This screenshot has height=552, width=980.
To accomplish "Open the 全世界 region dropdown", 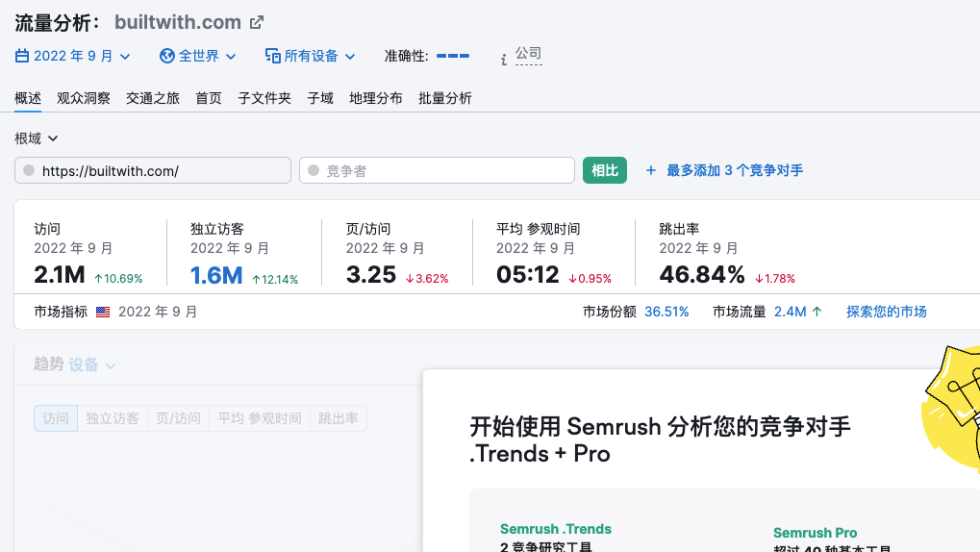I will coord(197,56).
